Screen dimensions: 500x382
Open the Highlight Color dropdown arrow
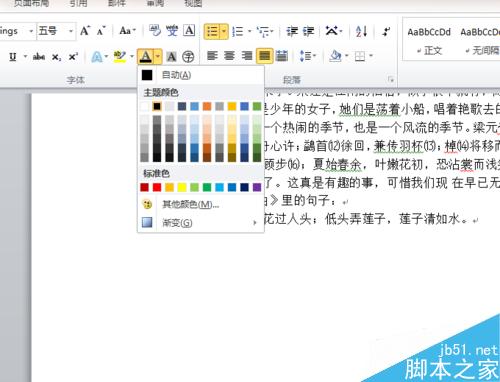(132, 56)
